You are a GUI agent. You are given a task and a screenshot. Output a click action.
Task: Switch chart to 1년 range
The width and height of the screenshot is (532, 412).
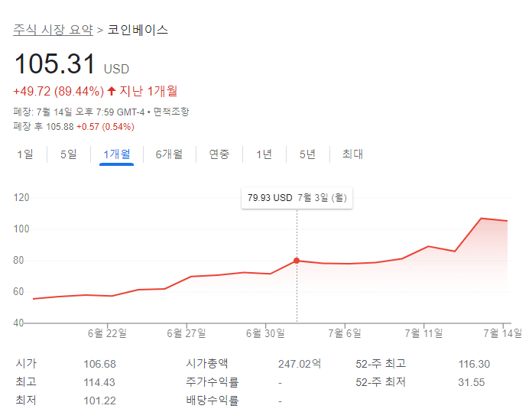pos(264,154)
